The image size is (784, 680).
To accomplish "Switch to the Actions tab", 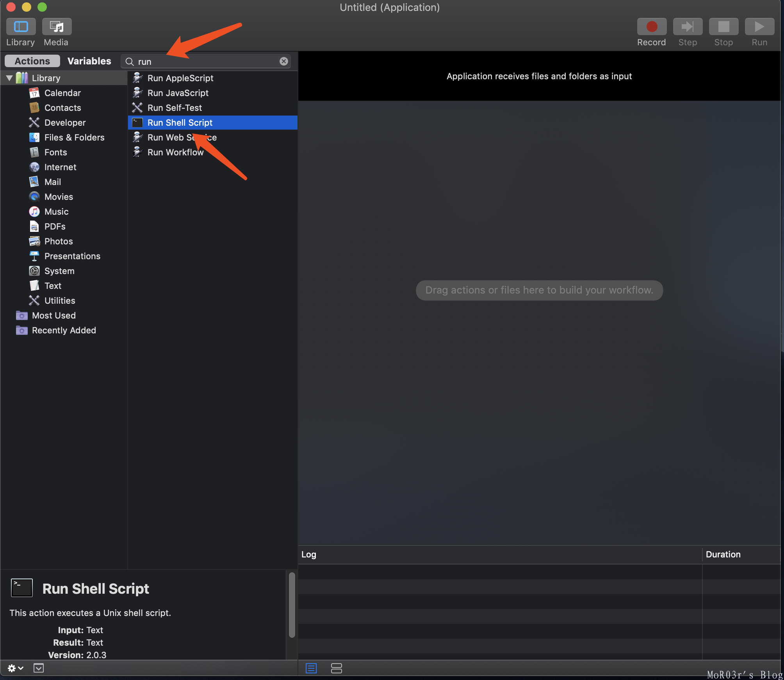I will [32, 61].
